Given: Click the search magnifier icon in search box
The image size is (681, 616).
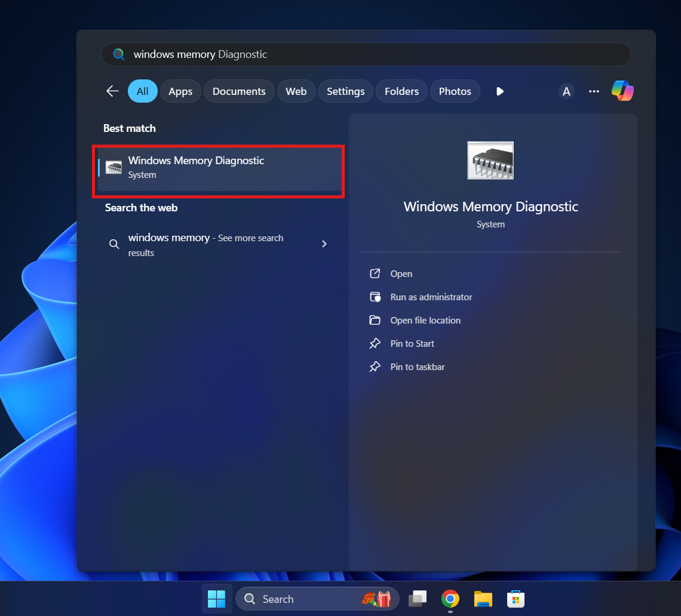Looking at the screenshot, I should (118, 54).
